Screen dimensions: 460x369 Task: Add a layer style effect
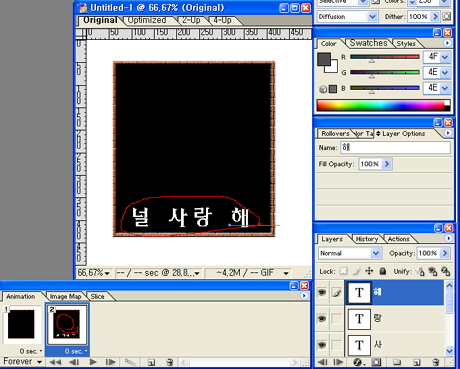pos(358,362)
